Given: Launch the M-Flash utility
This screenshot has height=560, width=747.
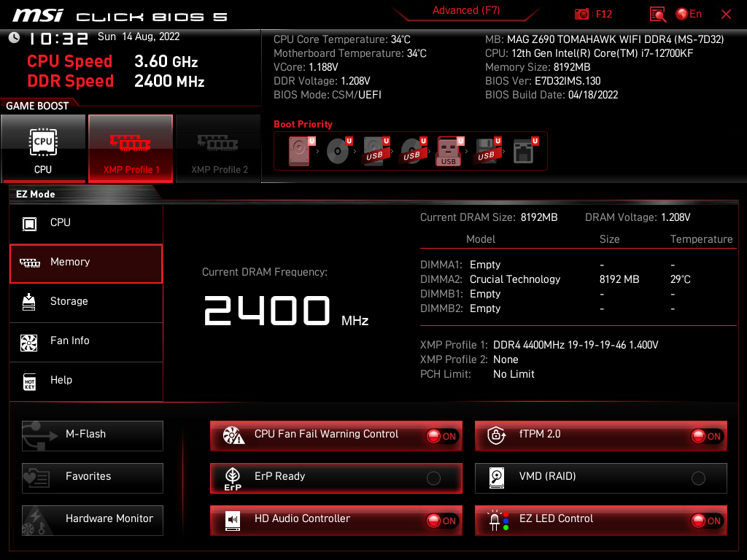Looking at the screenshot, I should tap(93, 436).
